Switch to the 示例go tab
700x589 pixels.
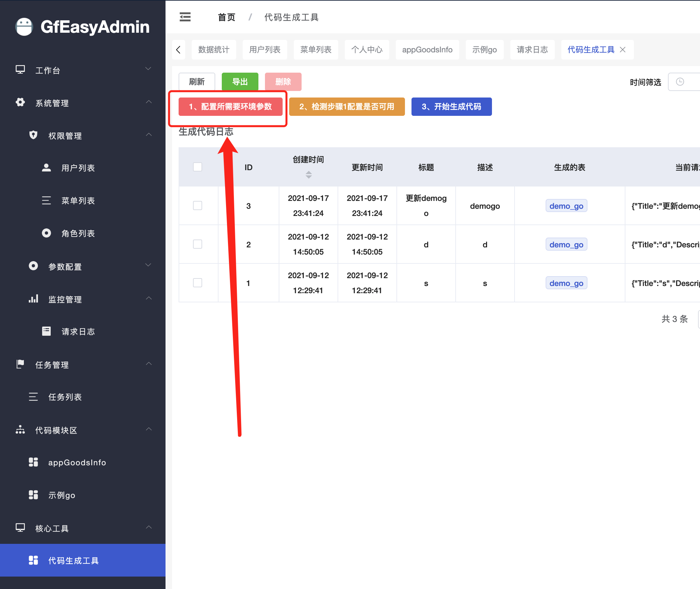[x=484, y=50]
